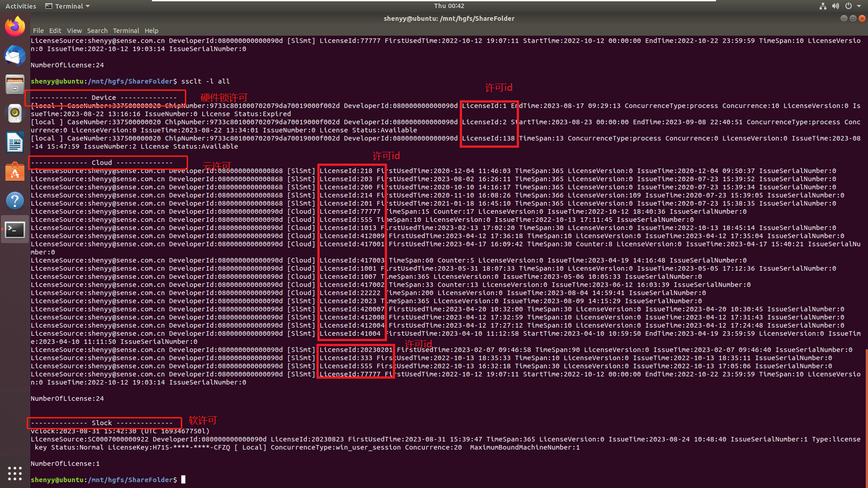Expand the Terminal app menu dropdown
The image size is (868, 488).
point(68,6)
